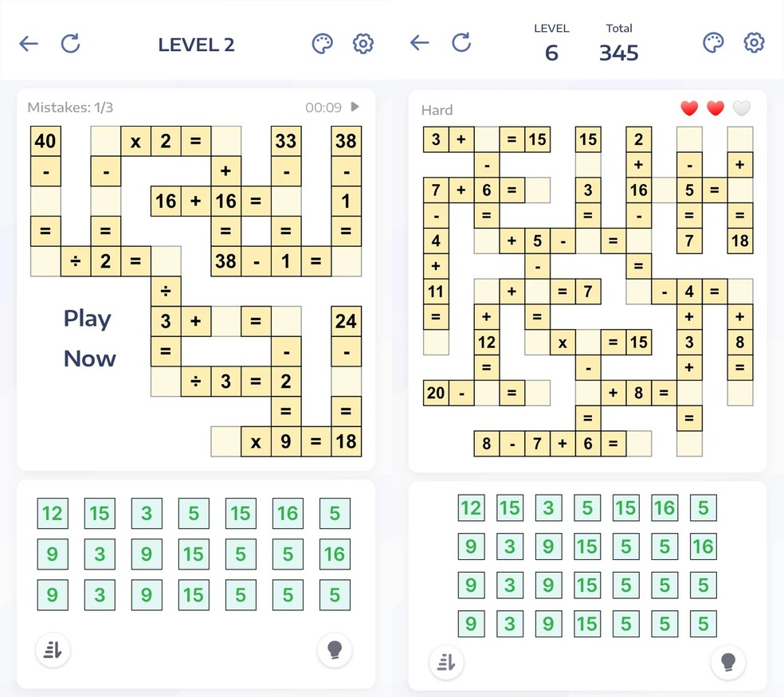Tap the empty result cell after '8 - 7 + 6 ='

639,444
